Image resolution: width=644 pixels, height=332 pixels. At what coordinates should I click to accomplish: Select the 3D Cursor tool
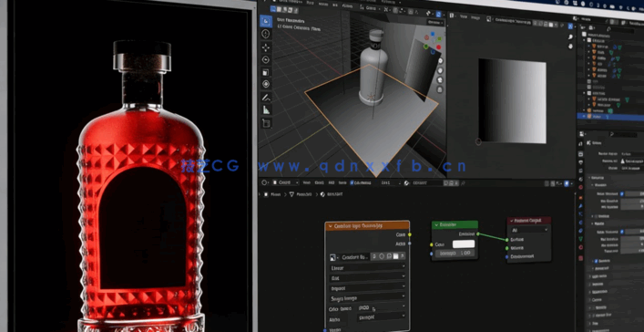click(266, 34)
